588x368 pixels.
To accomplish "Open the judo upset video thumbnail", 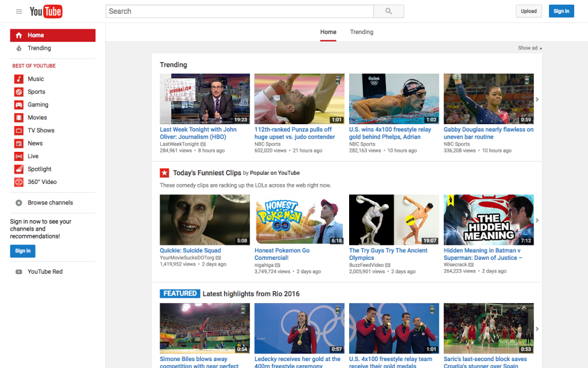I will 299,99.
